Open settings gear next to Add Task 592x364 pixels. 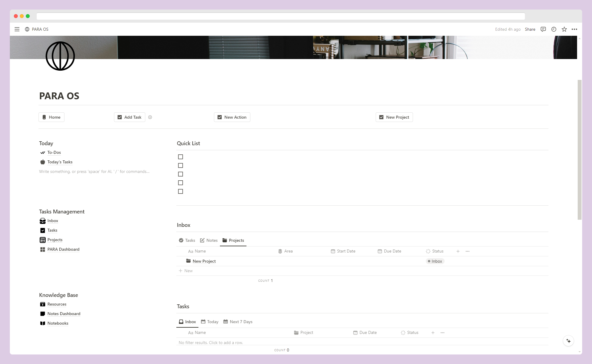click(x=150, y=117)
